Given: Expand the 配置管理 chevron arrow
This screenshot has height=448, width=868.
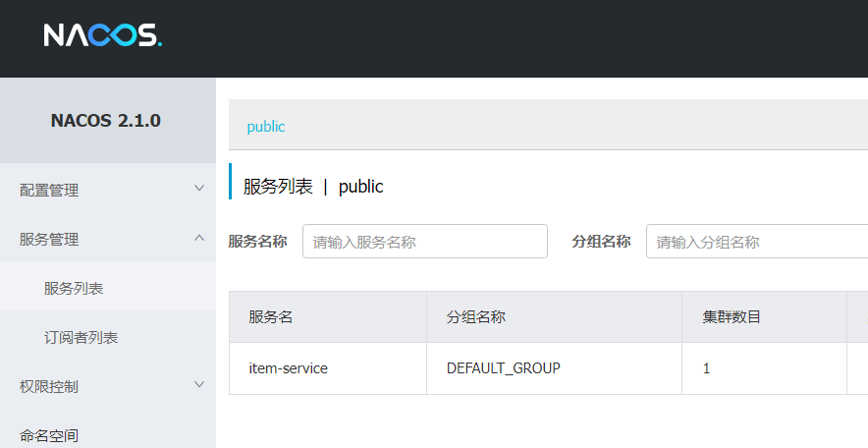Looking at the screenshot, I should click(199, 189).
